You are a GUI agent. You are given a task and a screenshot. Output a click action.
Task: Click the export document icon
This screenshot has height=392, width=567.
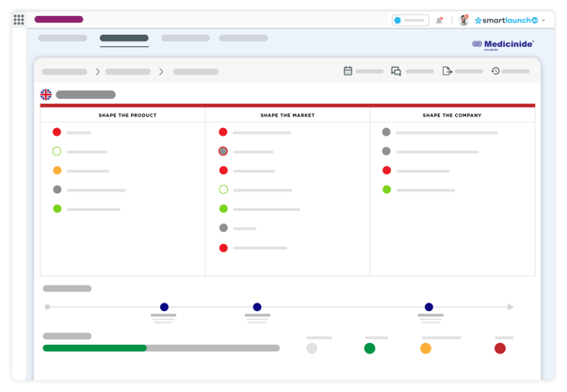[x=447, y=71]
